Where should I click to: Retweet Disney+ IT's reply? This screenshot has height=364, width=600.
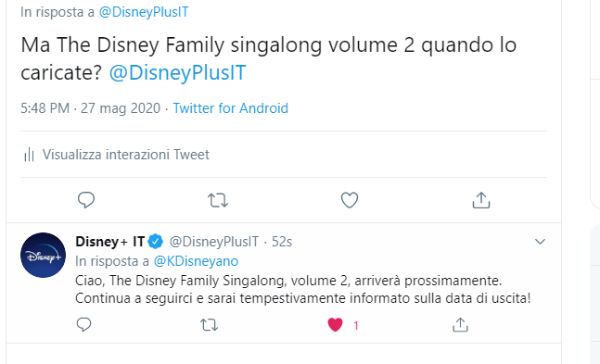point(209,325)
